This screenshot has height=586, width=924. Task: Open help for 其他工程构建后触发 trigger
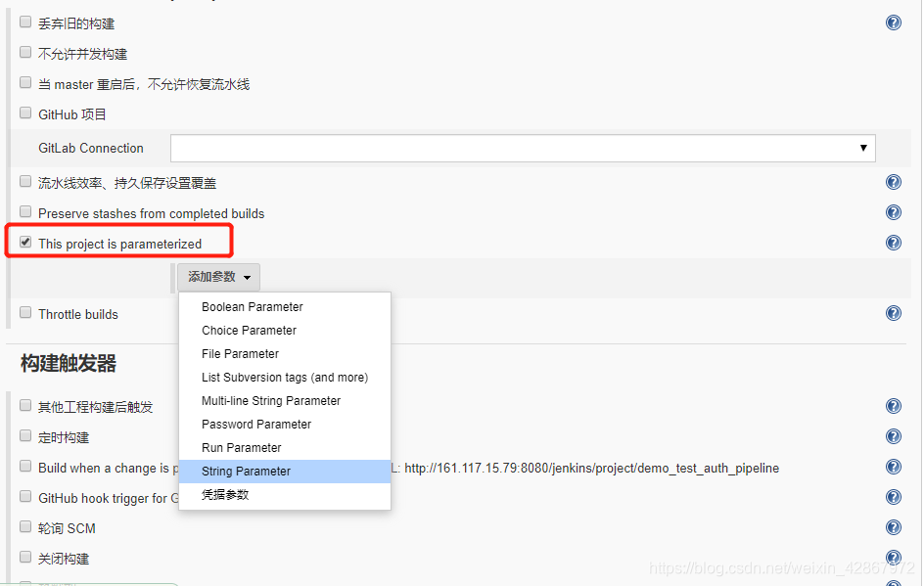(x=894, y=406)
